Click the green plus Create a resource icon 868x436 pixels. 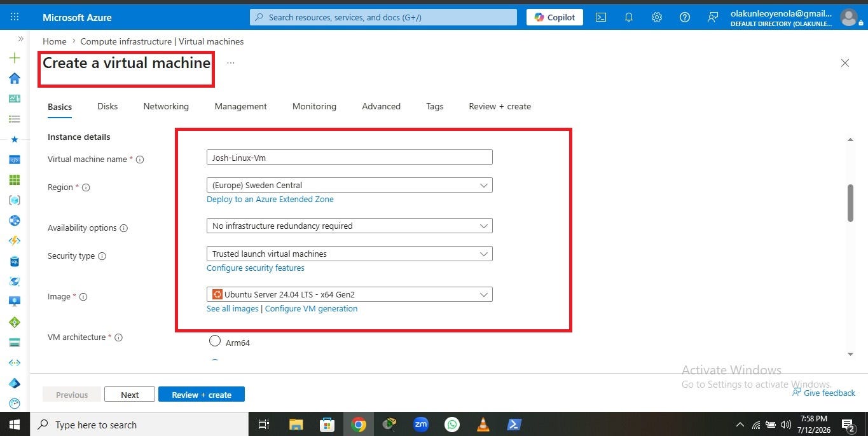(15, 58)
